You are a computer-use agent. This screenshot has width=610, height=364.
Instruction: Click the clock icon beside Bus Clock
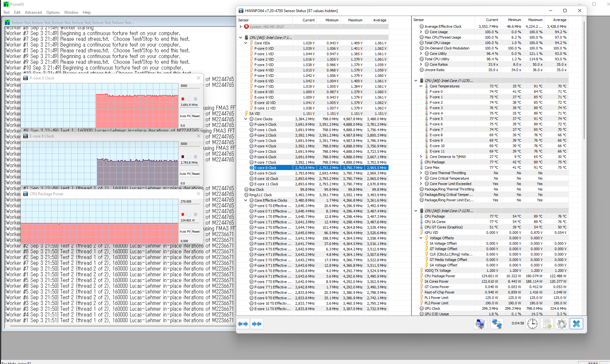click(x=246, y=189)
